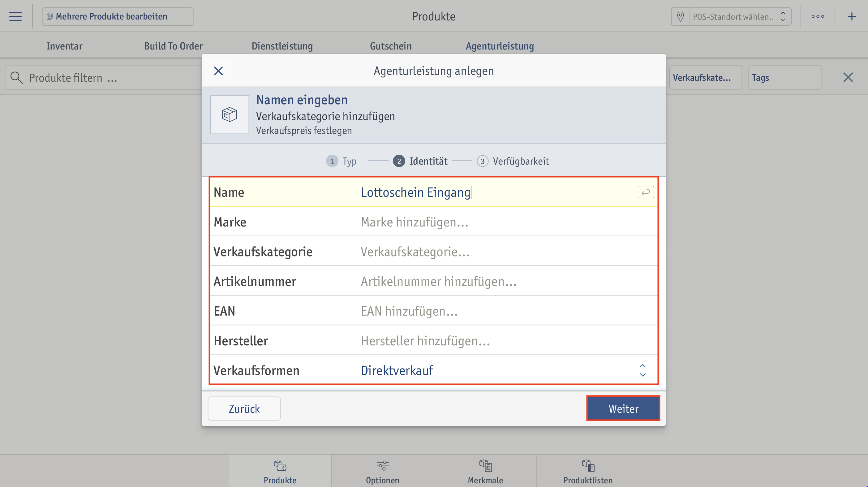Select the Agenturleistung tab
This screenshot has height=487, width=868.
[500, 46]
